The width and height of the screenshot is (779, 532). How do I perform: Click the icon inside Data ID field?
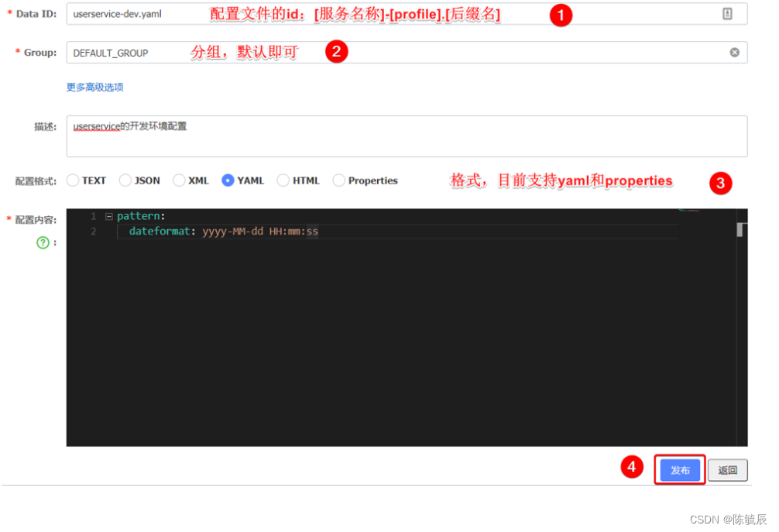point(727,14)
